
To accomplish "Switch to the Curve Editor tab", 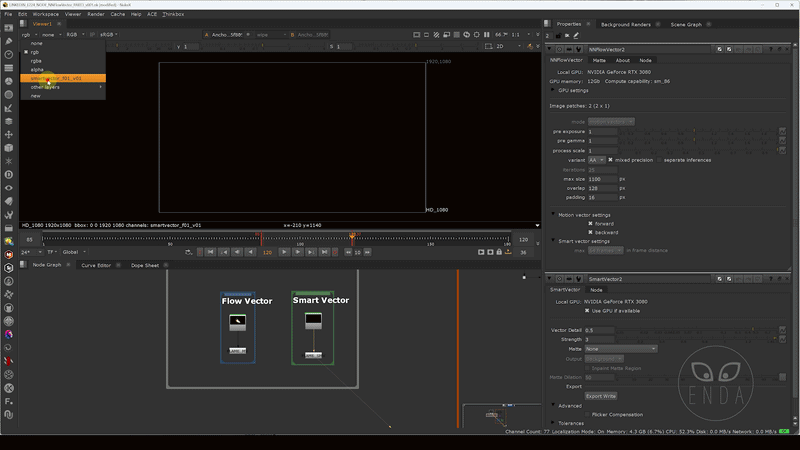I will tap(96, 265).
